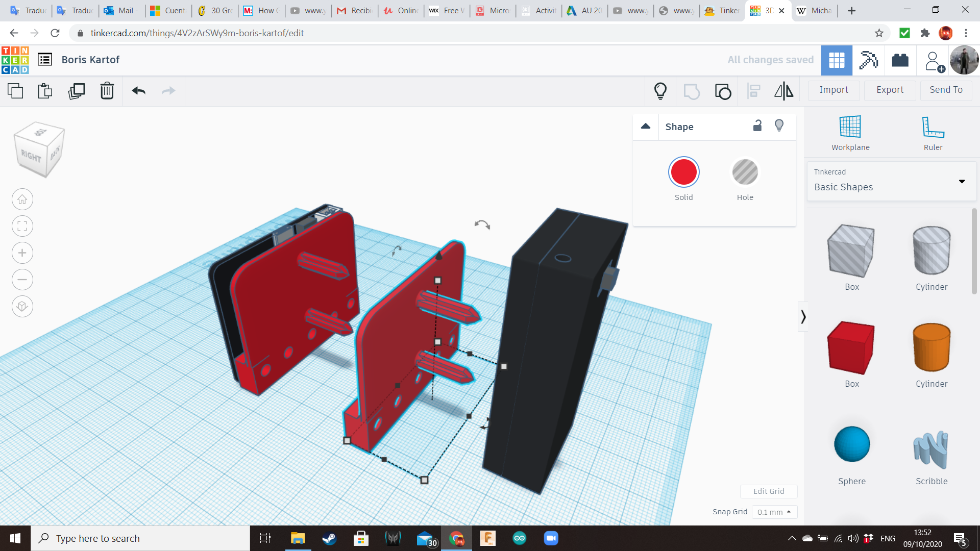Click the Undo arrow
Viewport: 980px width, 551px height.
tap(139, 91)
